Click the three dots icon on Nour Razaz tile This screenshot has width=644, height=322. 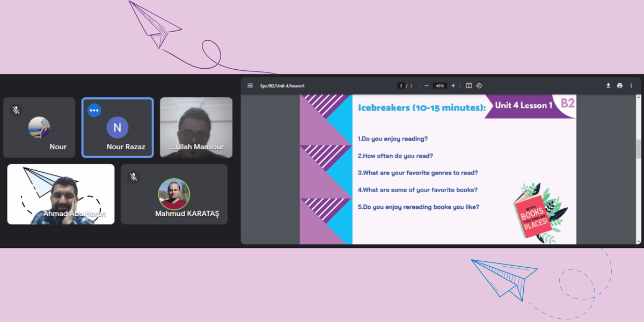point(94,110)
